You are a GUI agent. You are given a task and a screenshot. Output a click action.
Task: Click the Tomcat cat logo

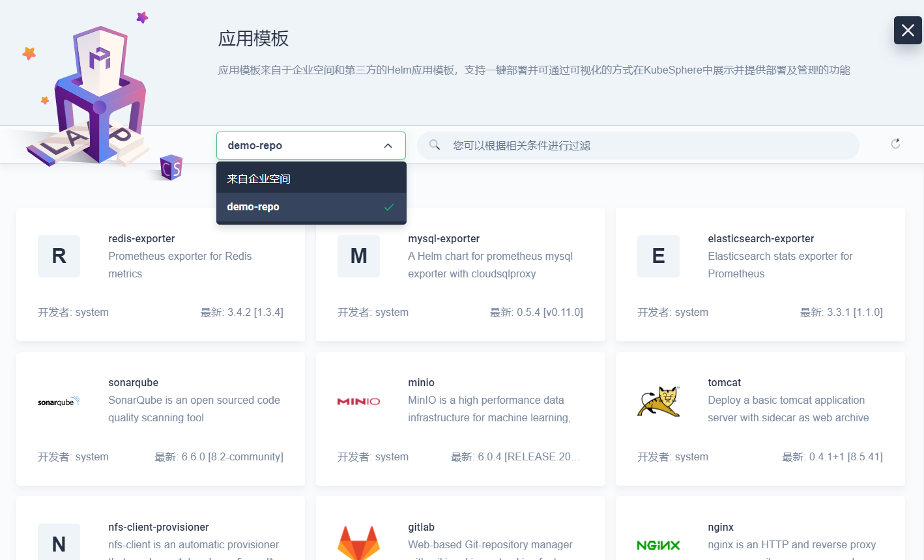point(658,400)
